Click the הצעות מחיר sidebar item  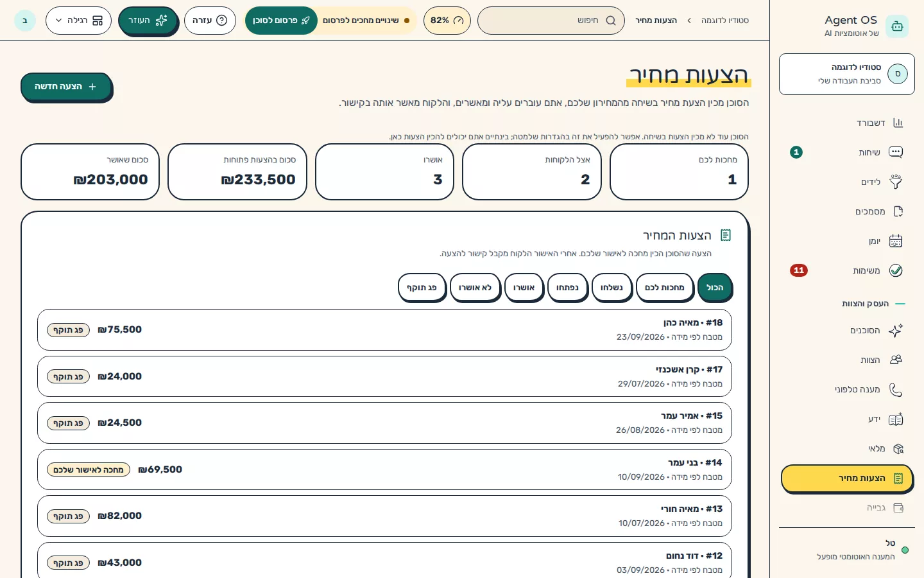click(x=846, y=478)
